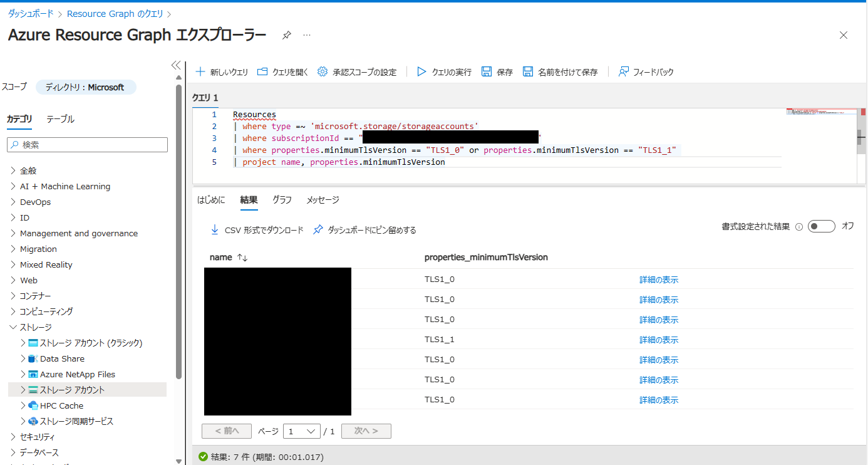Pin Azure Resource Graph エクスプローラー to dashboard

(286, 35)
